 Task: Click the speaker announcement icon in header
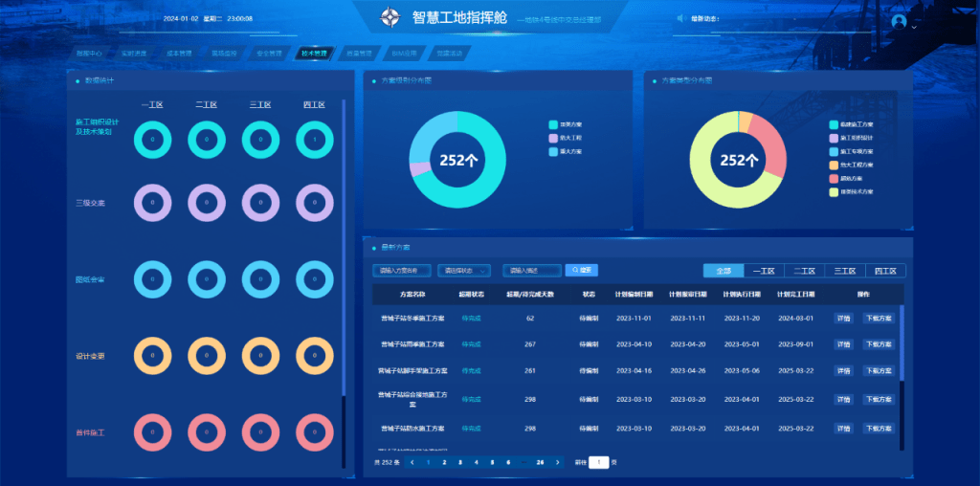tap(680, 18)
